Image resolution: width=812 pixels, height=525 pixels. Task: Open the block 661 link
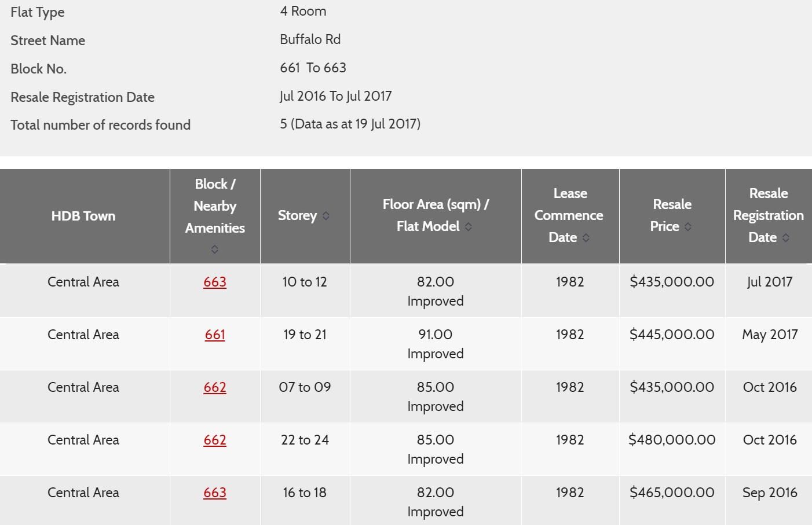coord(215,335)
